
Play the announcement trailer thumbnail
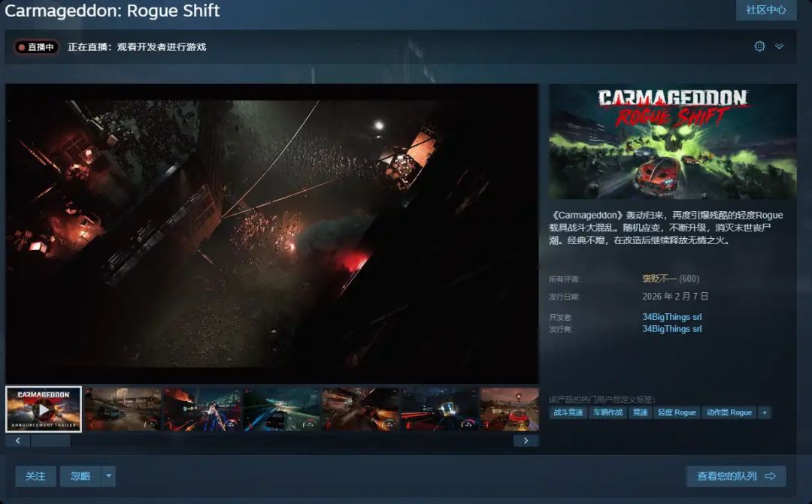[44, 409]
